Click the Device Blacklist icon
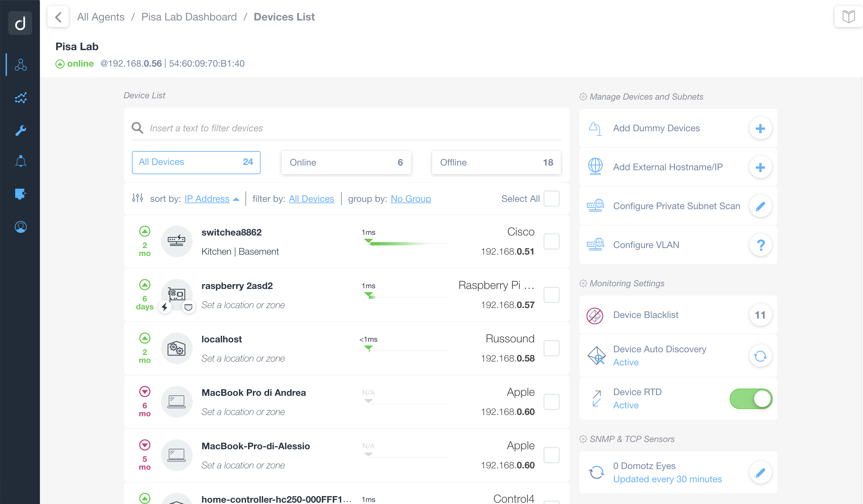Viewport: 863px width, 504px height. coord(595,314)
